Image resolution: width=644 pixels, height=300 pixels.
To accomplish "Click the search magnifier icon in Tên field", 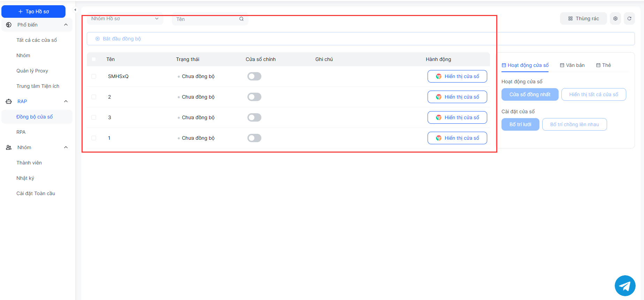I will pyautogui.click(x=241, y=19).
